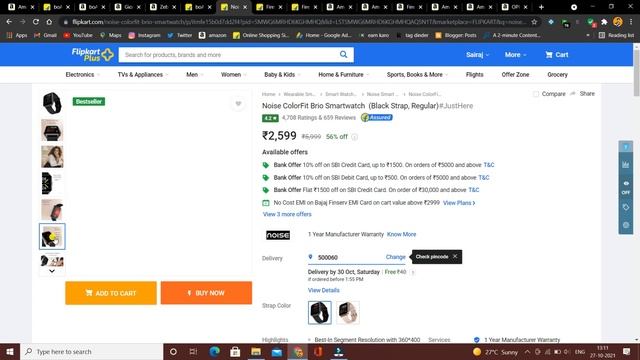This screenshot has width=640, height=360.
Task: Open Microsoft Store from taskbar
Action: tap(235, 351)
